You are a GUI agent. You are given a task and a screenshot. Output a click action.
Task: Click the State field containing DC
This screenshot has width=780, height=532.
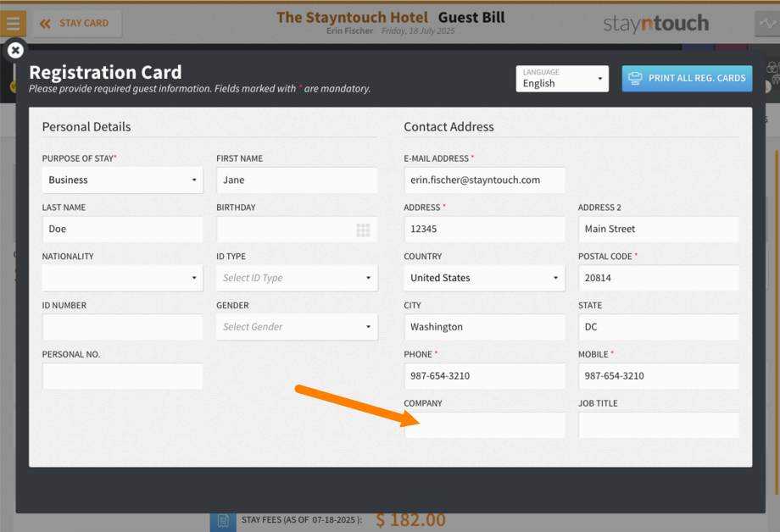(659, 327)
